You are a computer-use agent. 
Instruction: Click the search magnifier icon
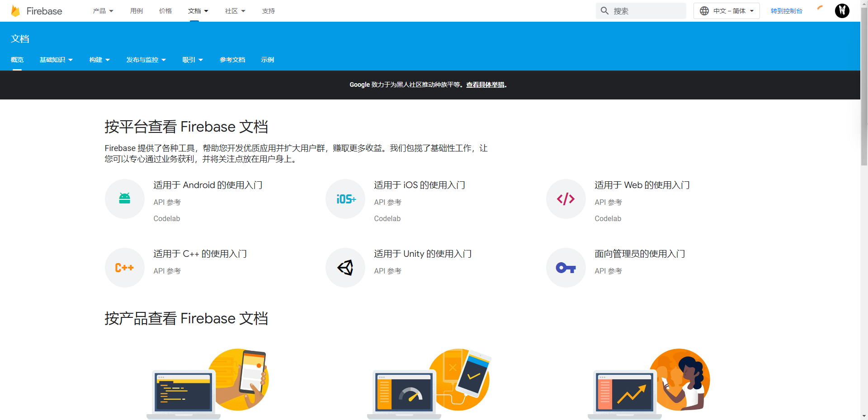[x=604, y=11]
